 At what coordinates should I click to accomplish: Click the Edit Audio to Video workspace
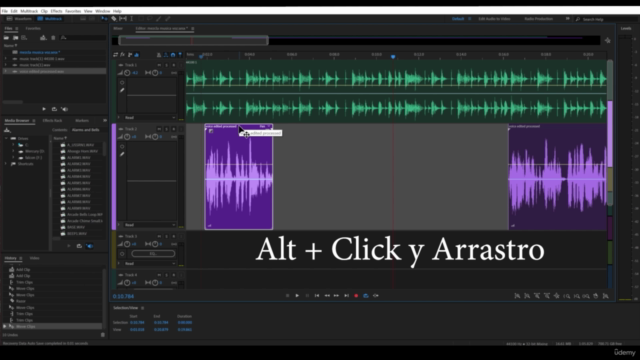click(x=494, y=19)
